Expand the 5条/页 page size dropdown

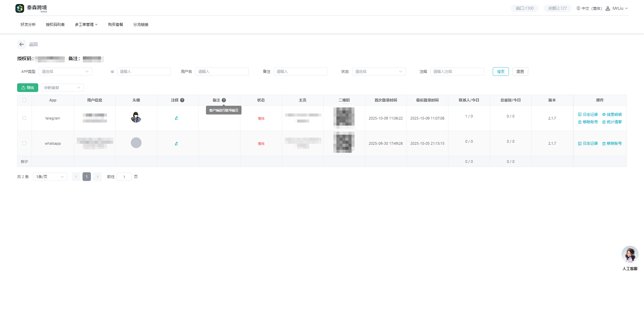click(x=50, y=177)
